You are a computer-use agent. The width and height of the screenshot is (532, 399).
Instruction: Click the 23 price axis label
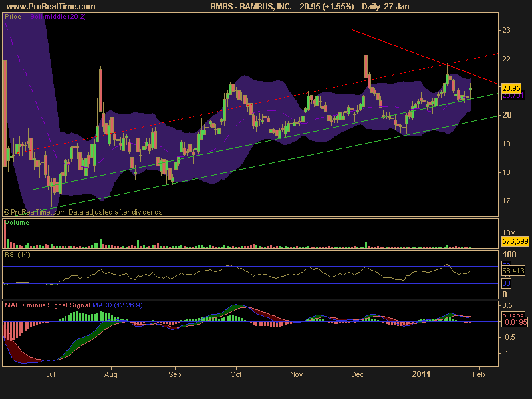click(x=506, y=30)
